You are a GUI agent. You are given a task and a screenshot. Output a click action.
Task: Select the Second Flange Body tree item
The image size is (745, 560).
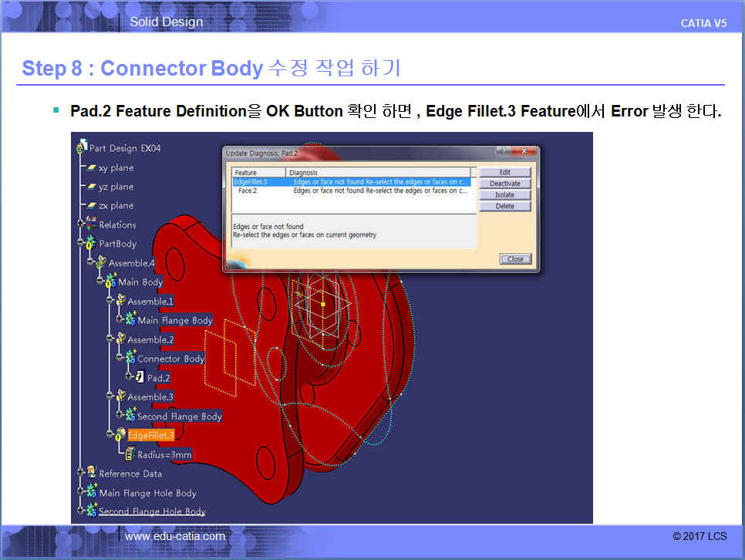(179, 417)
